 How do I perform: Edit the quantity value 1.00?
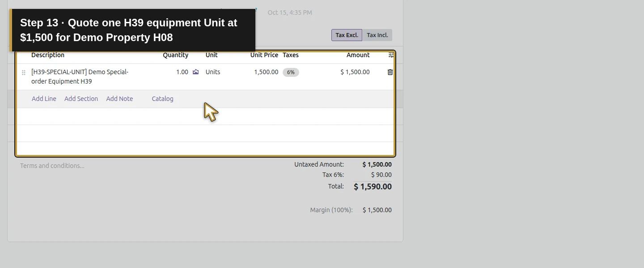182,72
